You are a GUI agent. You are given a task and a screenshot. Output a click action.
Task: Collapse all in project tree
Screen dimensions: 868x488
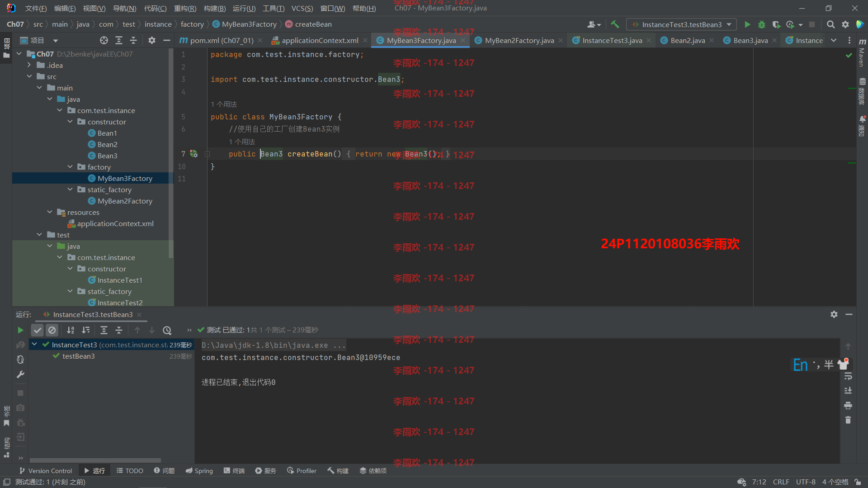coord(133,40)
